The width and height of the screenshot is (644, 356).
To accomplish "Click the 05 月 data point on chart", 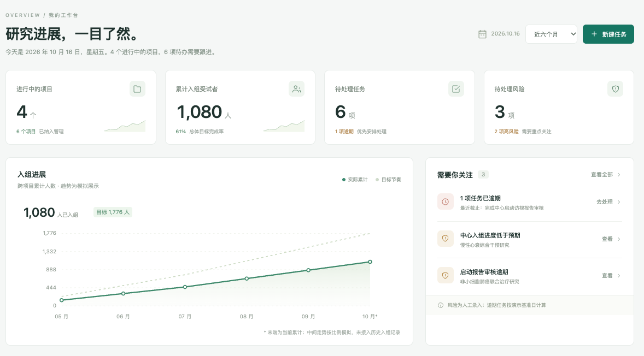I will pyautogui.click(x=62, y=300).
